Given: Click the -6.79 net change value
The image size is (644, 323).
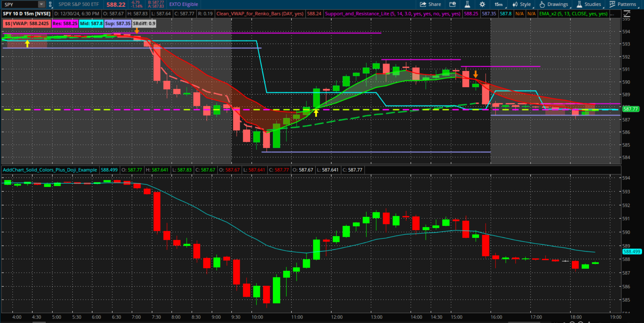Looking at the screenshot, I should click(135, 2).
